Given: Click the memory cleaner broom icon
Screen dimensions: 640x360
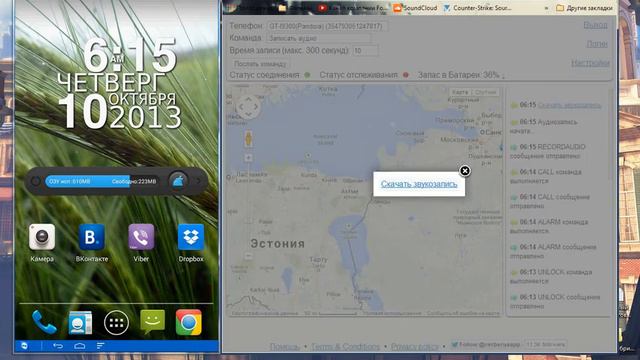Looking at the screenshot, I should click(x=178, y=181).
